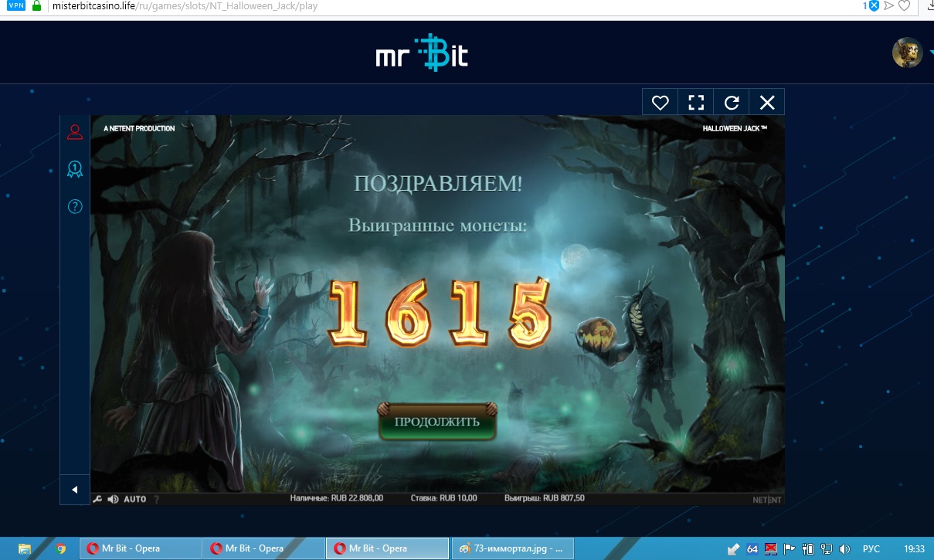Open game settings wrench icon
The width and height of the screenshot is (934, 560).
point(97,499)
